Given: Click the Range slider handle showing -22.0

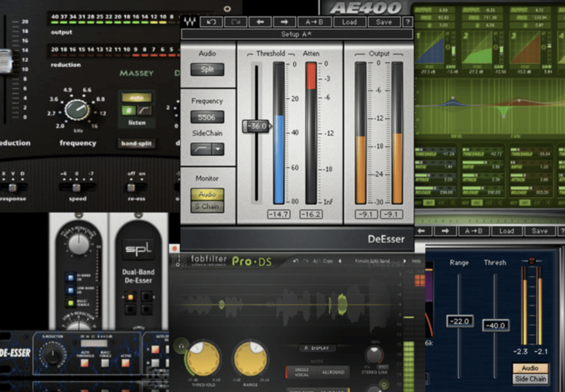Looking at the screenshot, I should pyautogui.click(x=460, y=321).
